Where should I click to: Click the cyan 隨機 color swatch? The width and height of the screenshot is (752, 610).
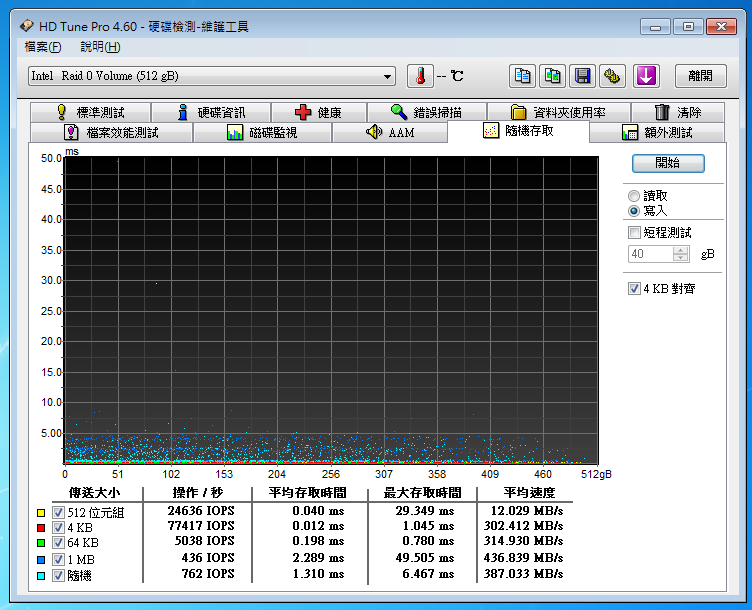[41, 575]
